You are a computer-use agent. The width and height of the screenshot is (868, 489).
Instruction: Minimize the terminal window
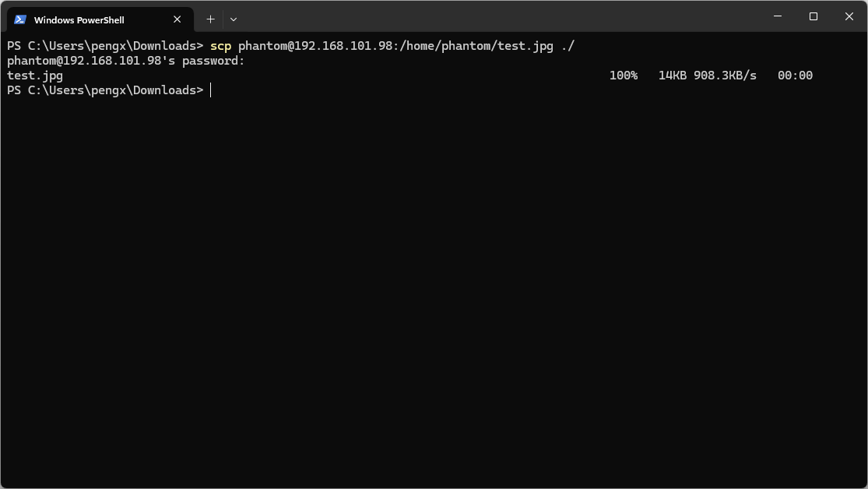[777, 16]
